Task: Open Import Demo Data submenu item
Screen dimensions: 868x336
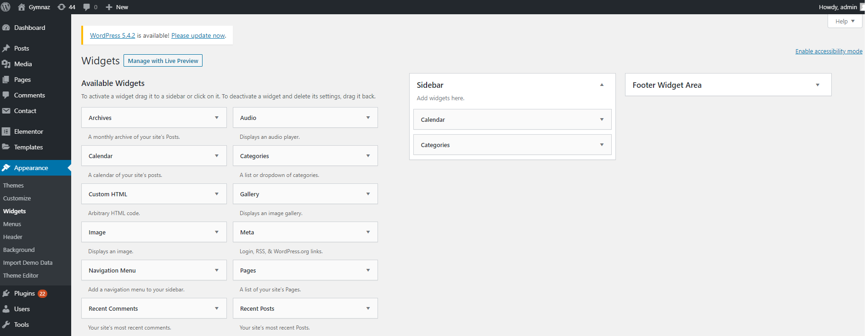Action: [x=28, y=262]
